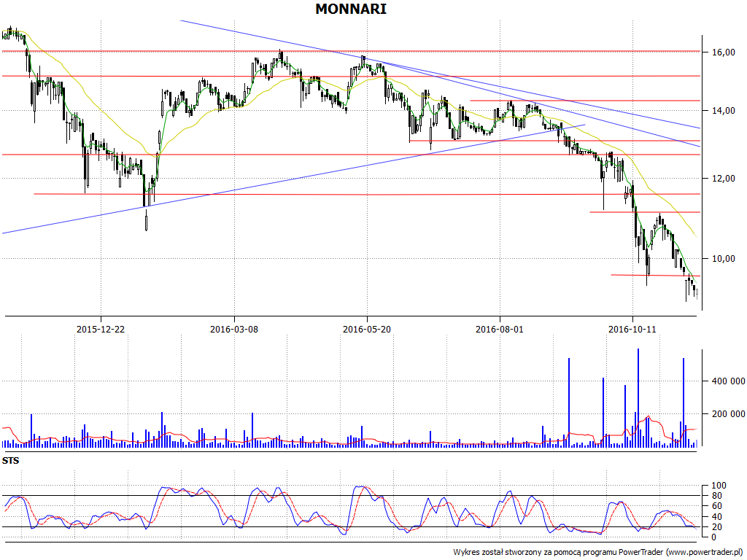Click the 10,00 price axis label
The width and height of the screenshot is (747, 560).
pos(723,259)
